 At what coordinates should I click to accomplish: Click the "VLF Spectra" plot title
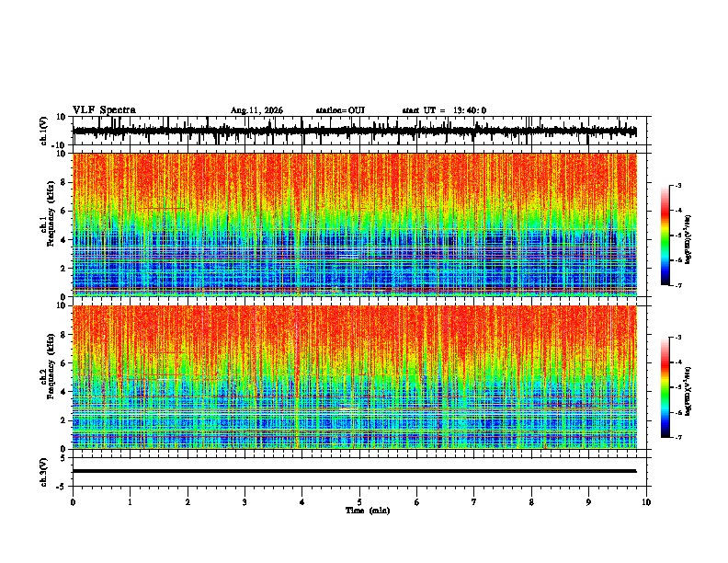[104, 110]
